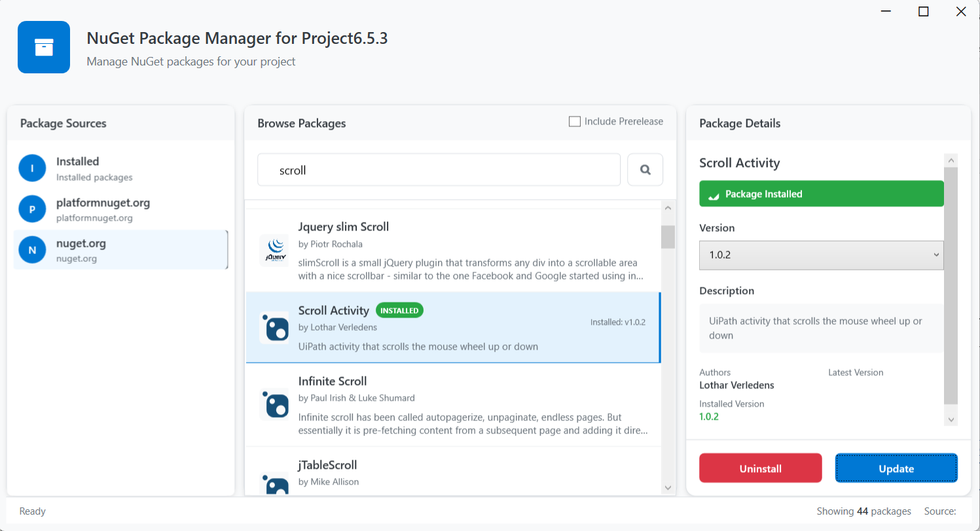Click the Infinite Scroll package icon

(274, 404)
